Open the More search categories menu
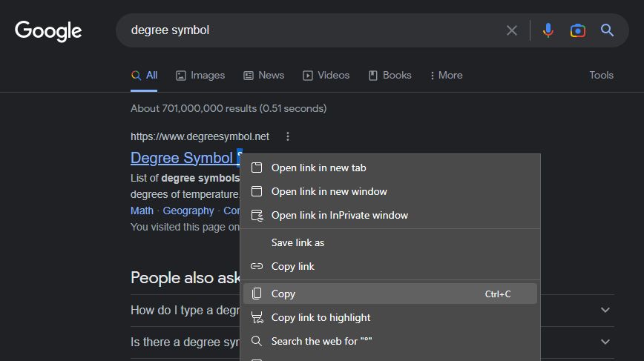Screen dimensions: 644x361 click(447, 76)
